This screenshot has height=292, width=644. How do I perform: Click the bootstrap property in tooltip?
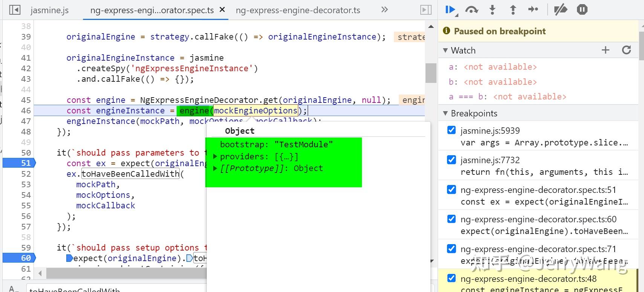pyautogui.click(x=276, y=144)
